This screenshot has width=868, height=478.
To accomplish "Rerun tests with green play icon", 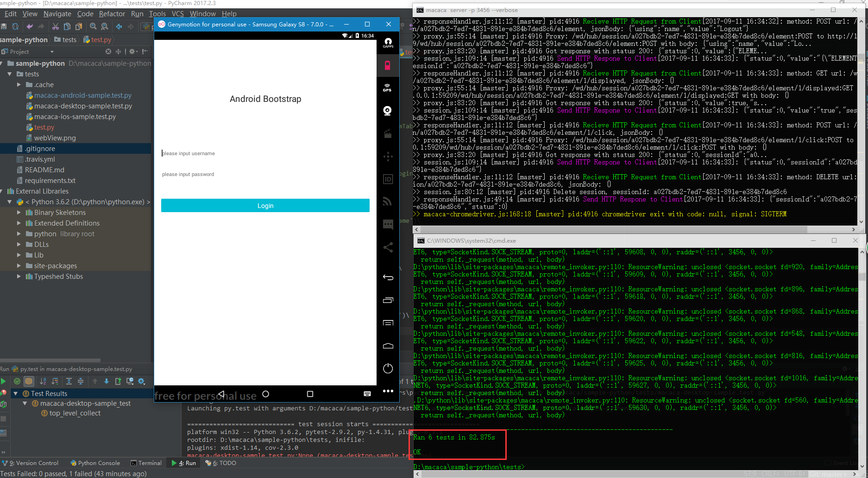I will 3,381.
